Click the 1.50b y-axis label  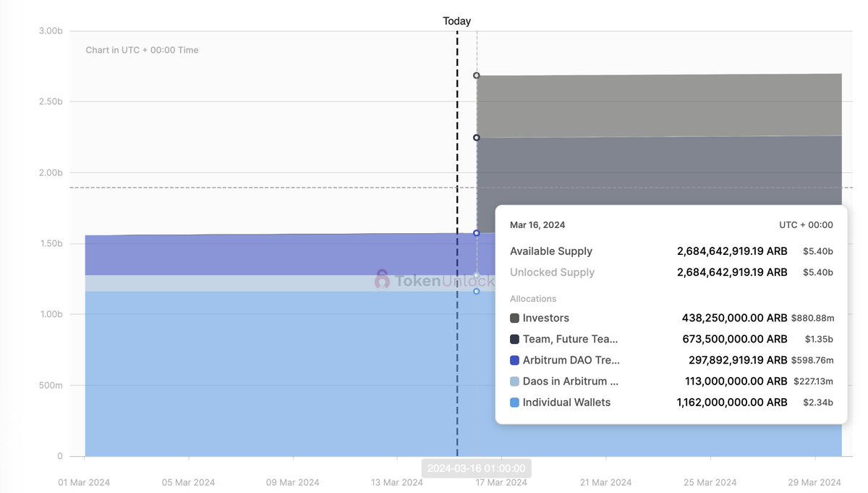[51, 243]
